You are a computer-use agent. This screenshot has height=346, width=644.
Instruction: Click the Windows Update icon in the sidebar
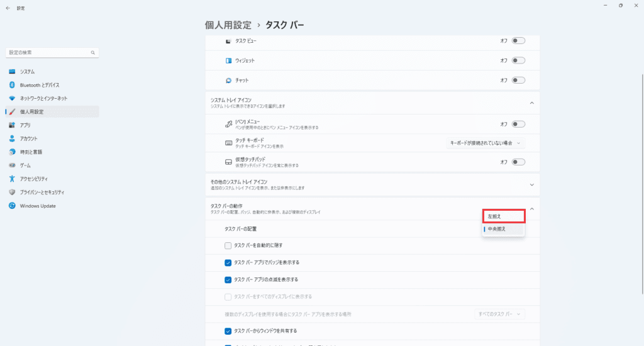click(x=12, y=206)
